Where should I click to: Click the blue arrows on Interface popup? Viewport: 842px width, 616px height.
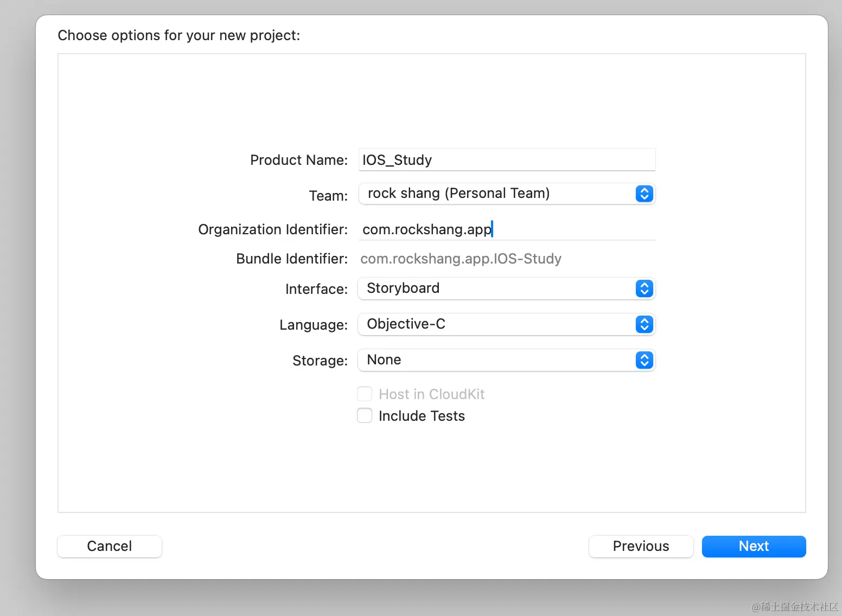[644, 288]
